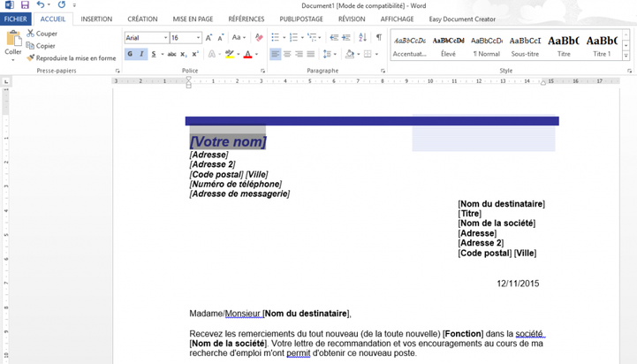Open the INSERTION ribbon tab

(96, 19)
